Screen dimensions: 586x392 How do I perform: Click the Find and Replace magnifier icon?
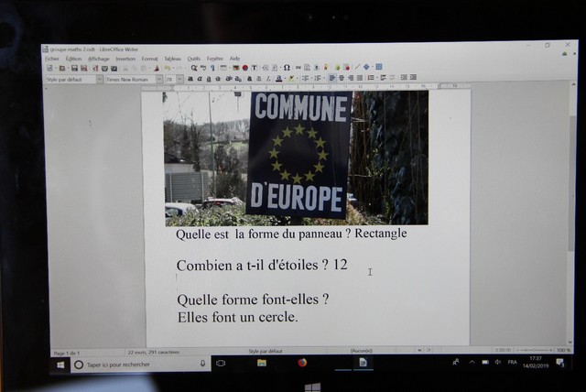pos(194,68)
